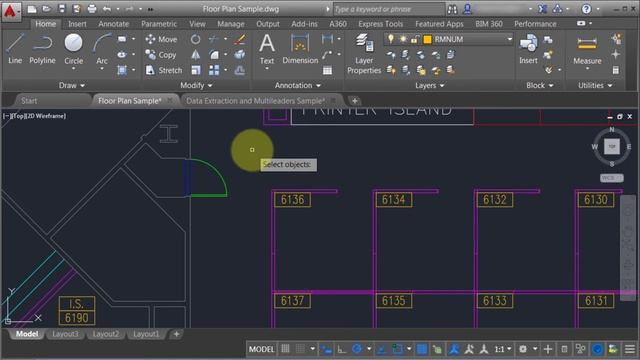Open the Express Tools ribbon tab

380,24
